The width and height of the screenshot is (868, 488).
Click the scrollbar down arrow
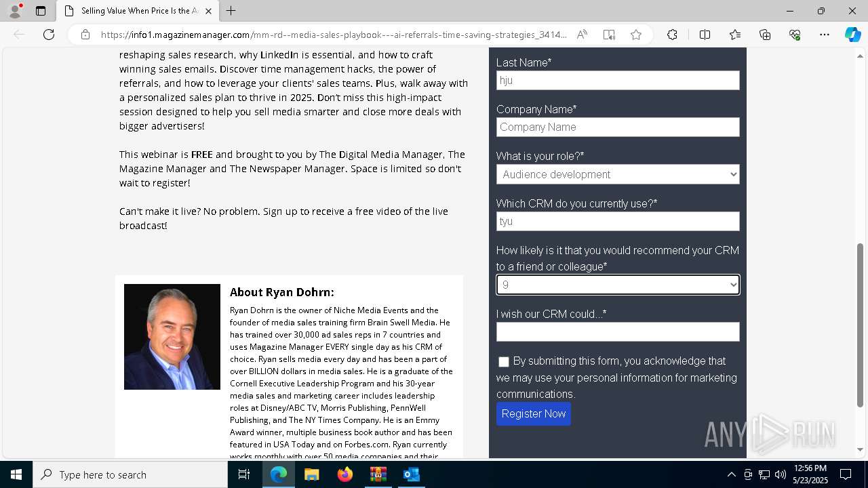click(x=861, y=449)
